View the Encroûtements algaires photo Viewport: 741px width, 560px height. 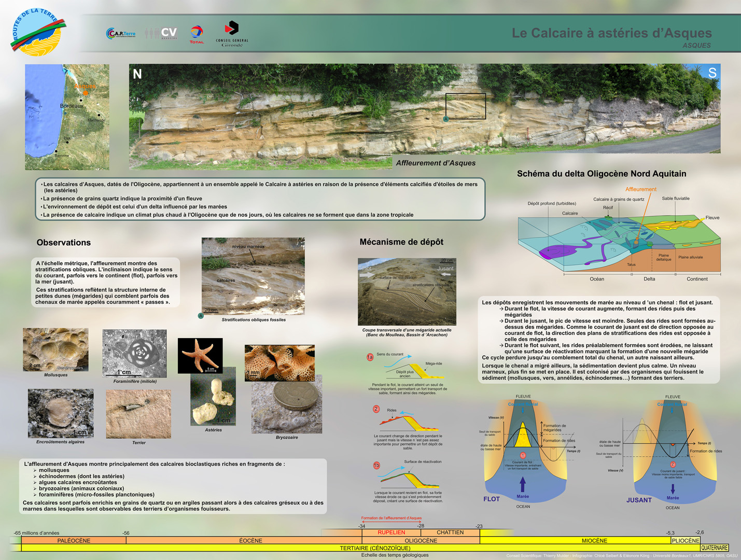click(x=61, y=413)
